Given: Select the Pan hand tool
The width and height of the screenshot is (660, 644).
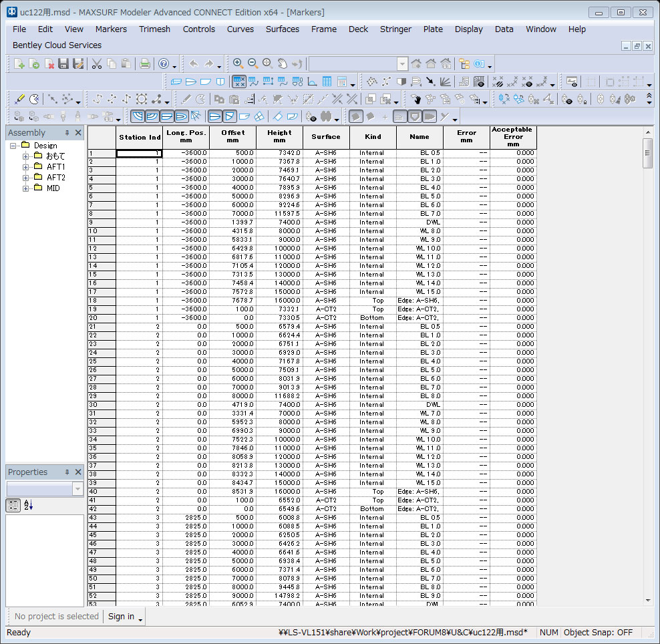Looking at the screenshot, I should [x=282, y=64].
